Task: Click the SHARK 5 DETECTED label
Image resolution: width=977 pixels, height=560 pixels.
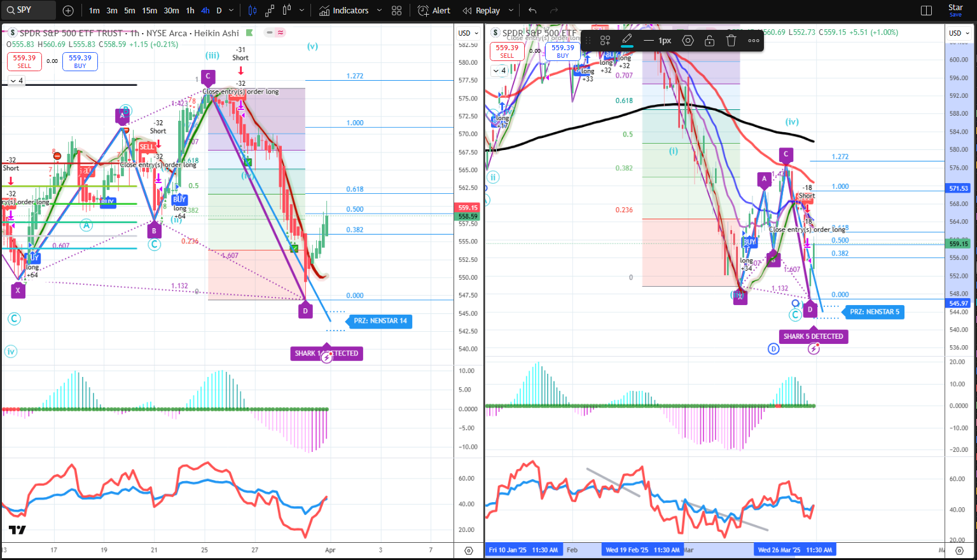Action: click(x=814, y=336)
